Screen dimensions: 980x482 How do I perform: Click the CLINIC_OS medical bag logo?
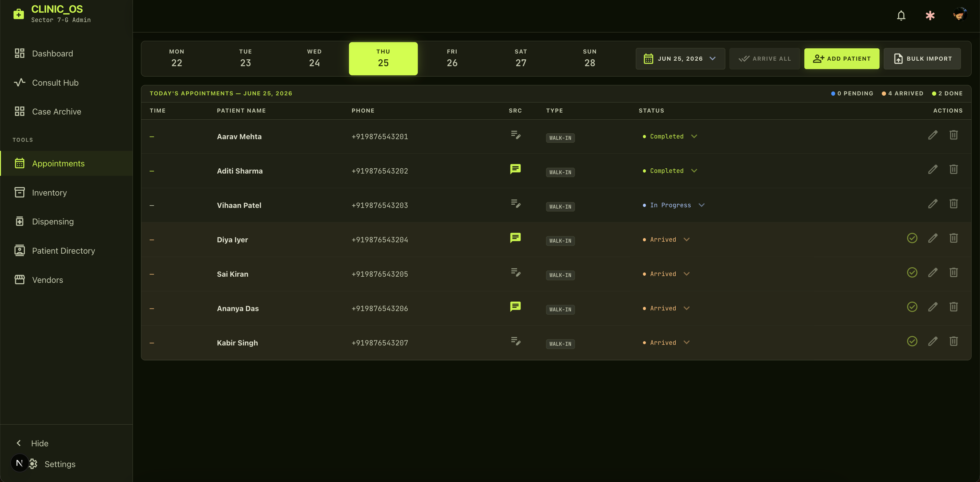(19, 14)
